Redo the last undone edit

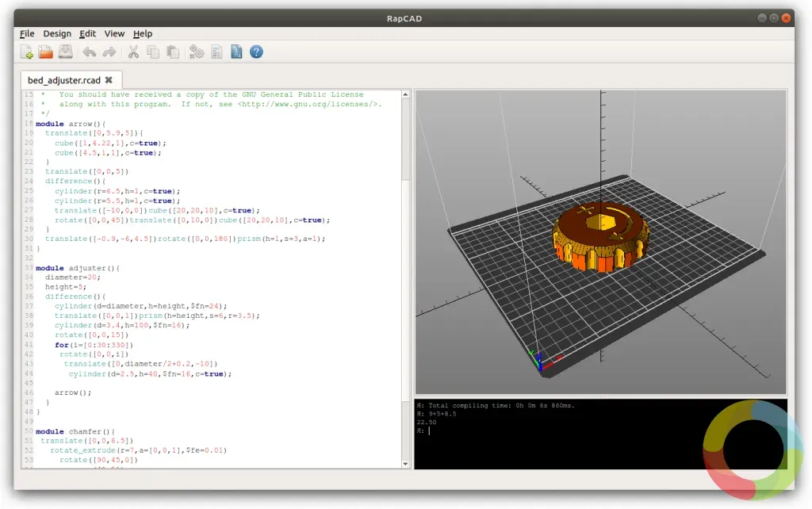(109, 52)
